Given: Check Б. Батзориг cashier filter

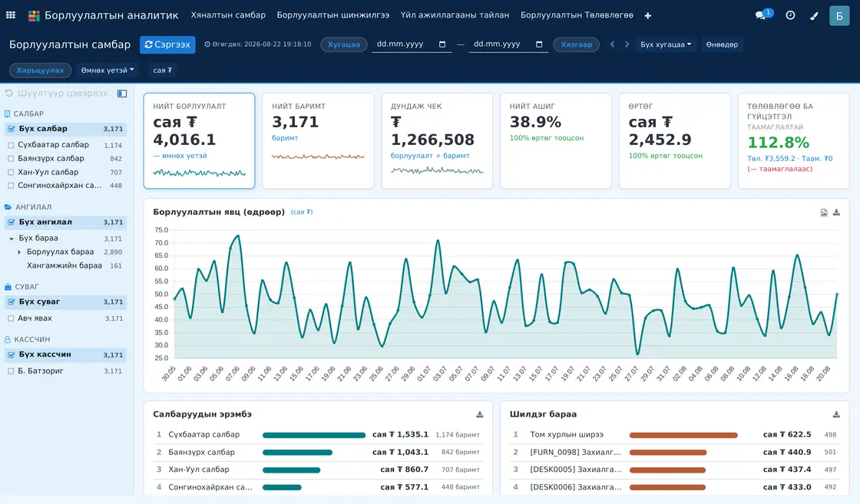Looking at the screenshot, I should pyautogui.click(x=11, y=371).
